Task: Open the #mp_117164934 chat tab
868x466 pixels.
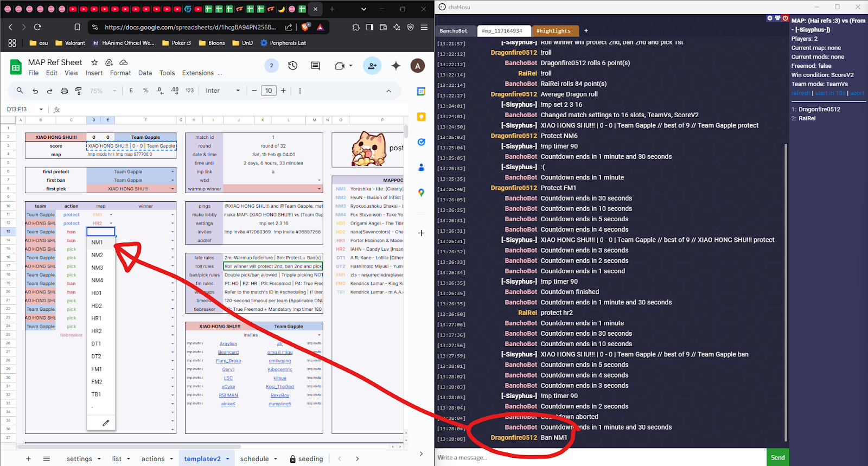Action: [x=502, y=31]
